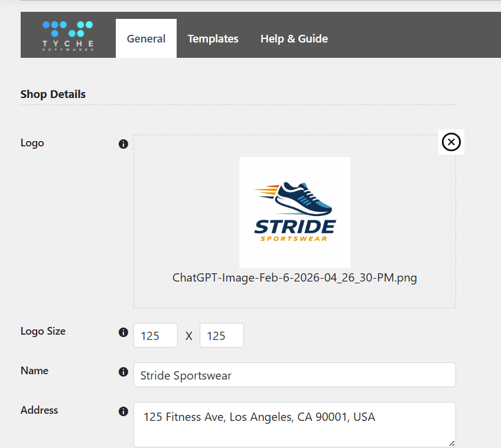501x448 pixels.
Task: Click the info icon beside Logo Size
Action: click(123, 332)
